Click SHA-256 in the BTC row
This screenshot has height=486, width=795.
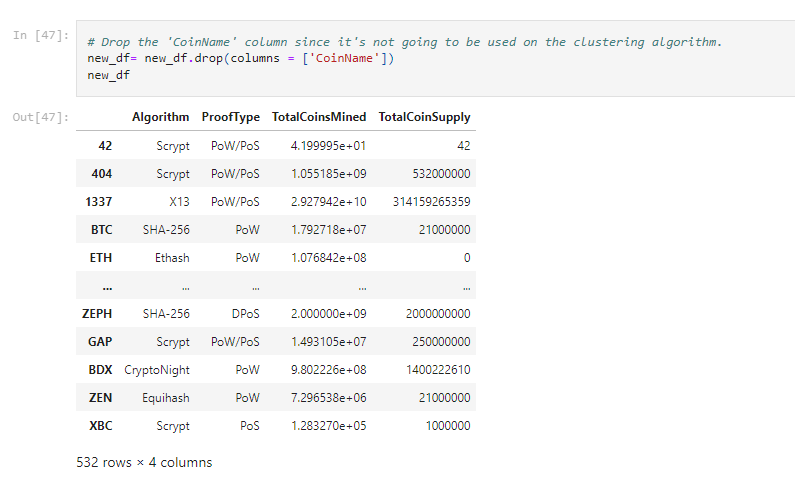coord(166,230)
